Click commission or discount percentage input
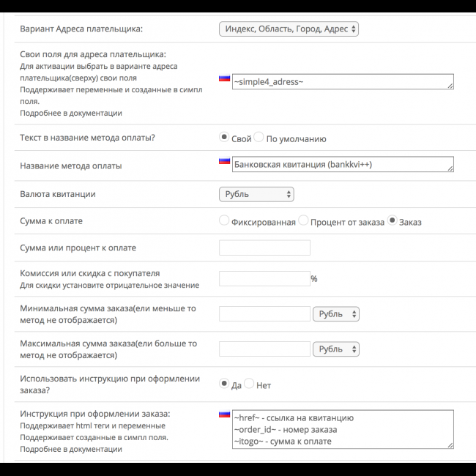This screenshot has height=476, width=476. tap(264, 278)
